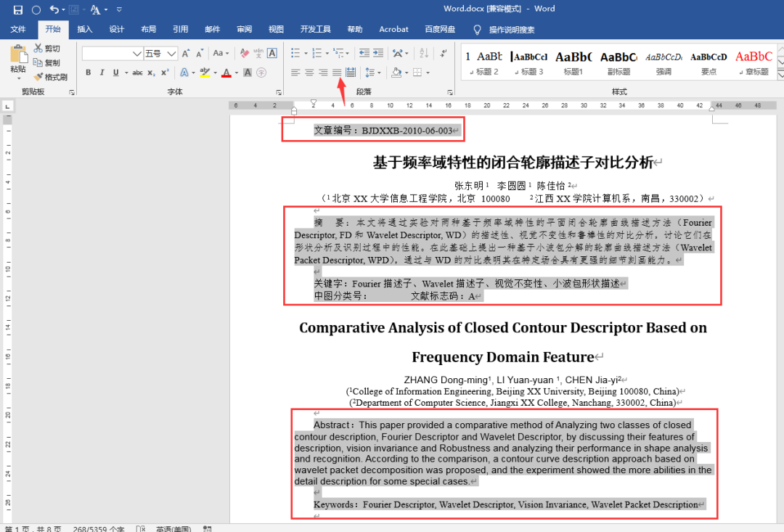The height and width of the screenshot is (532, 784).
Task: Toggle Italic formatting
Action: click(x=102, y=73)
